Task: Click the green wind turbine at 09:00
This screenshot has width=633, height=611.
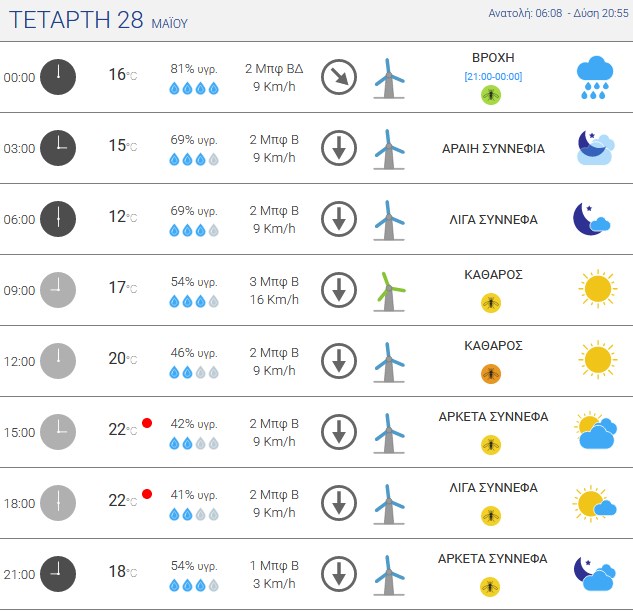Action: [389, 291]
